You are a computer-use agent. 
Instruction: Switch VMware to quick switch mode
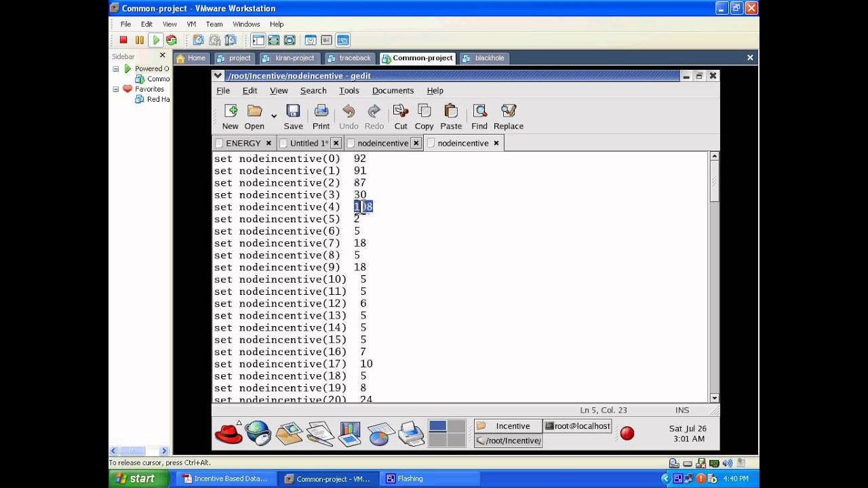[273, 40]
